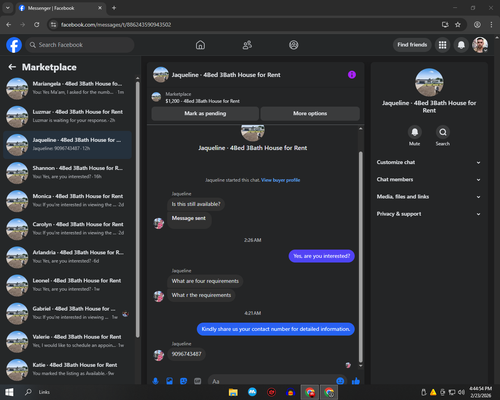Open the emoji picker in message box
This screenshot has height=400, width=500.
click(340, 381)
